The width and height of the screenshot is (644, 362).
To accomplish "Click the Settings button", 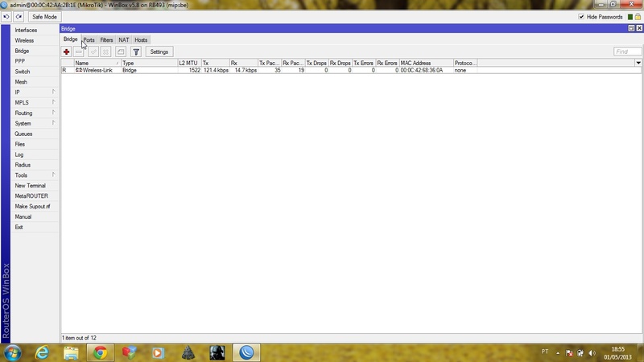I will click(159, 51).
